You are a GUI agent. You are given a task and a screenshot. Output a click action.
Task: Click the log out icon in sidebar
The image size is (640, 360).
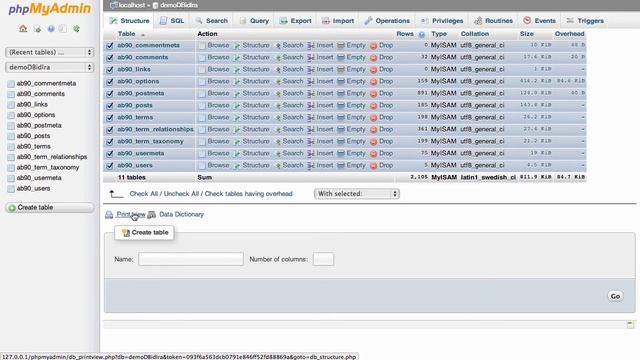tap(37, 29)
